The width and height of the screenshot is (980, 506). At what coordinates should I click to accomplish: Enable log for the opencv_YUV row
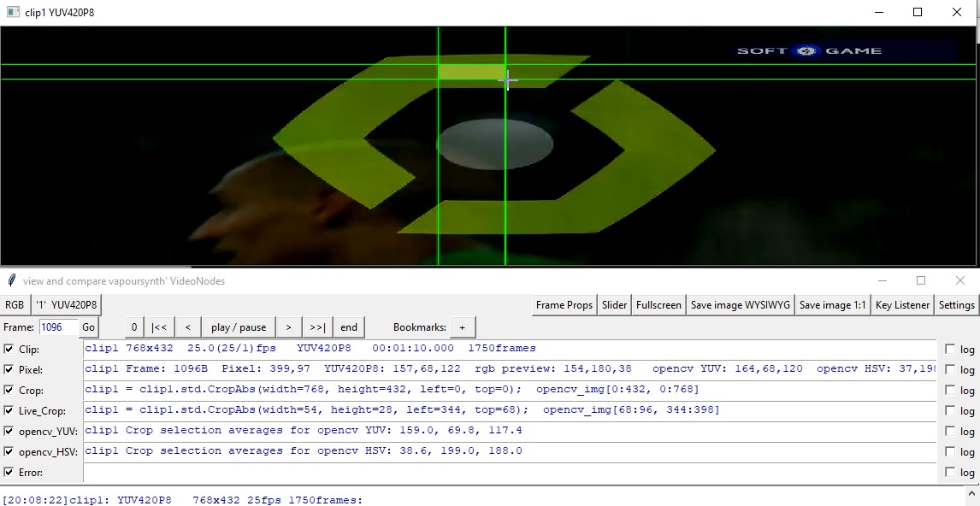coord(950,431)
